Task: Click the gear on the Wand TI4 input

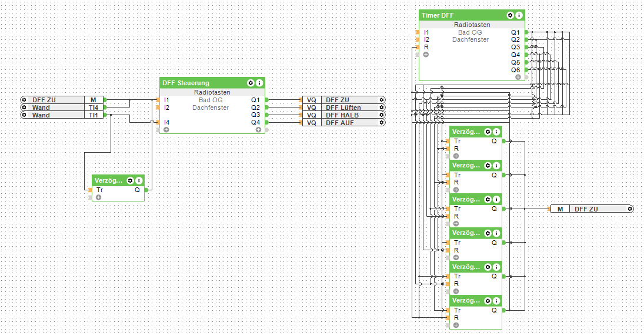Action: pyautogui.click(x=24, y=107)
